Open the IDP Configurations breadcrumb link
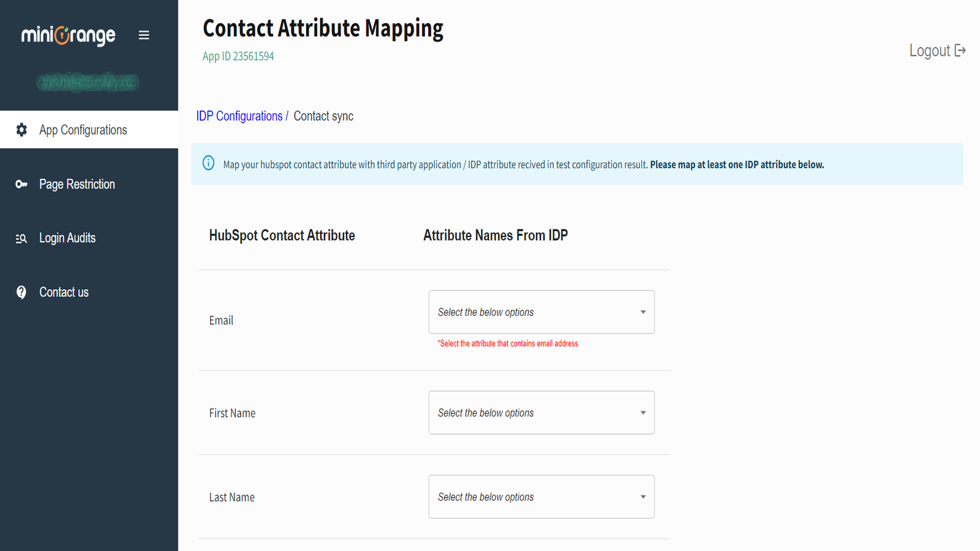980x551 pixels. (239, 116)
